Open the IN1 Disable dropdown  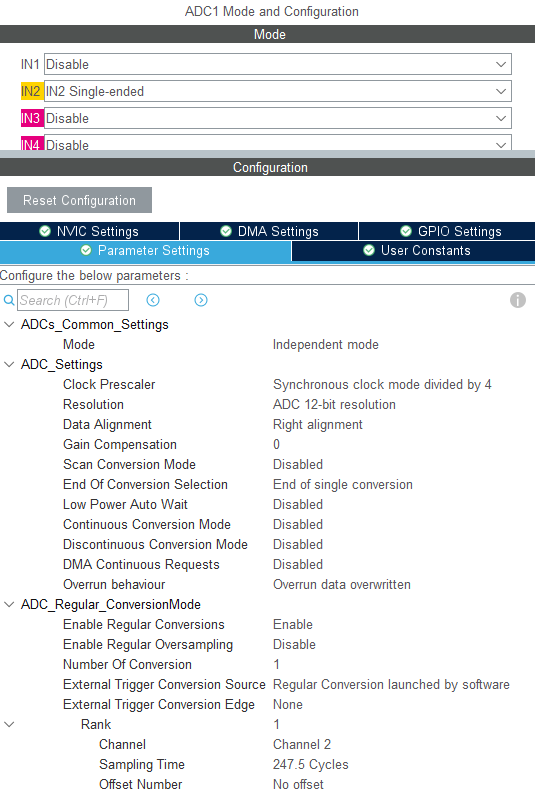[278, 64]
